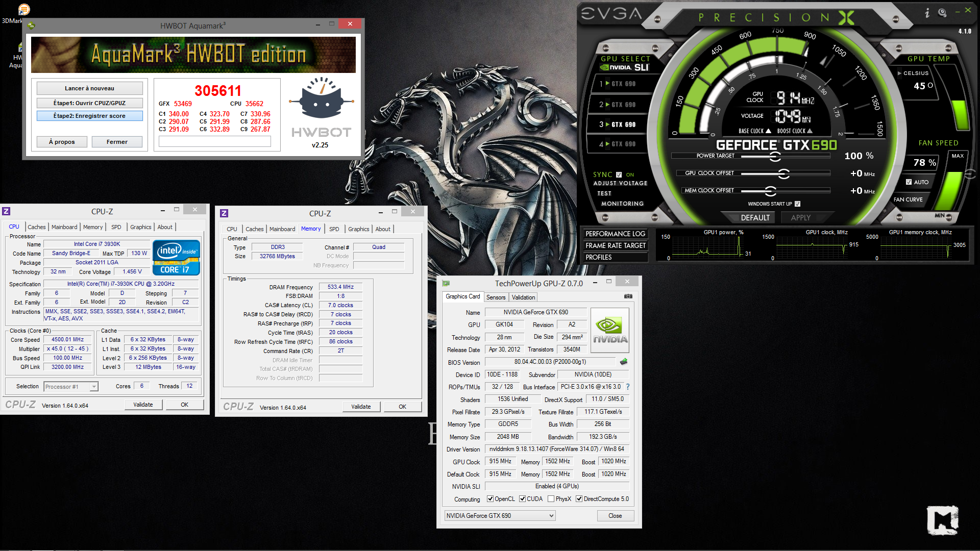Open the Processor #1 selection dropdown

70,387
